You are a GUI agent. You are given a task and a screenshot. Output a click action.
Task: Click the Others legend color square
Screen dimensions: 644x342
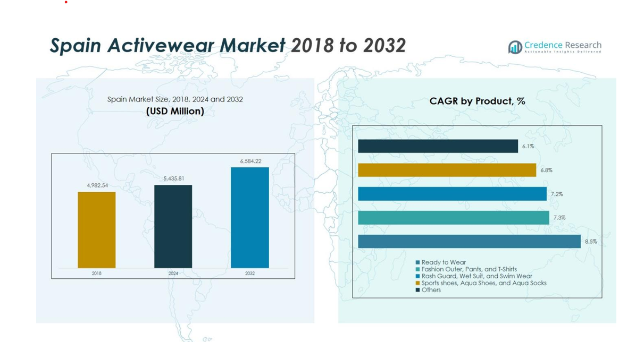(x=418, y=290)
